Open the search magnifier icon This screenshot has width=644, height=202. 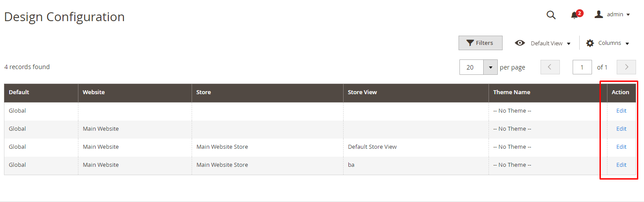[x=551, y=15]
